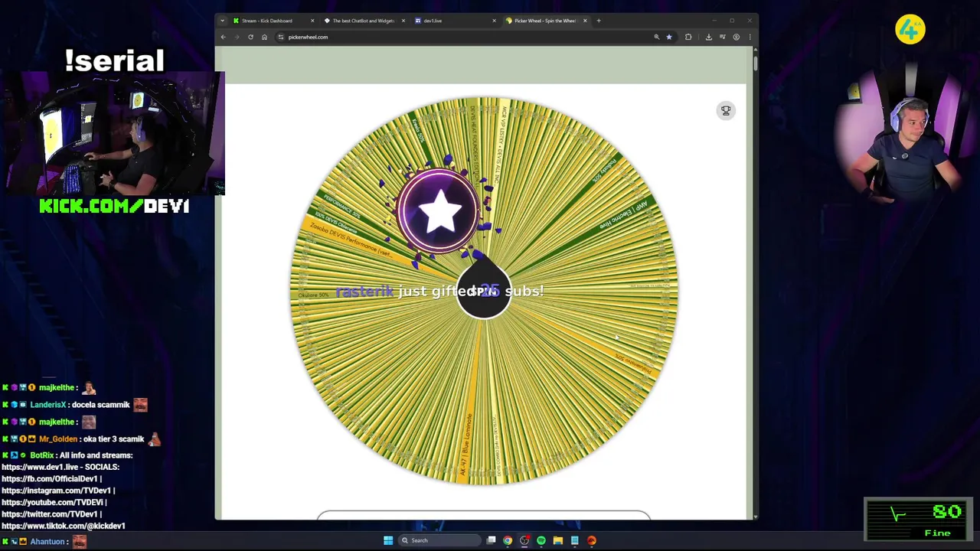Click the https://youtube.com/TVDEV1 chat link
Image resolution: width=980 pixels, height=551 pixels.
click(x=54, y=503)
